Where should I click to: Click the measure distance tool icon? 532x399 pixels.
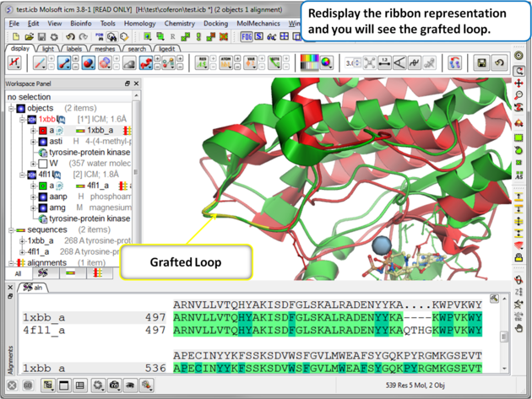tap(384, 63)
